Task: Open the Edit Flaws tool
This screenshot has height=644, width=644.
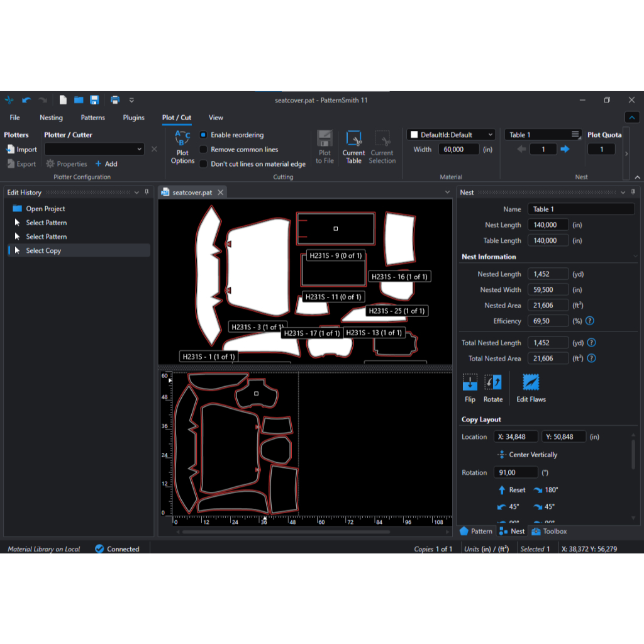Action: (x=531, y=382)
